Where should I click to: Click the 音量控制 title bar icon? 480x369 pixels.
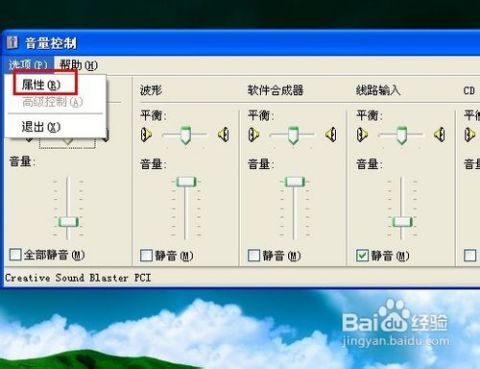(x=12, y=43)
